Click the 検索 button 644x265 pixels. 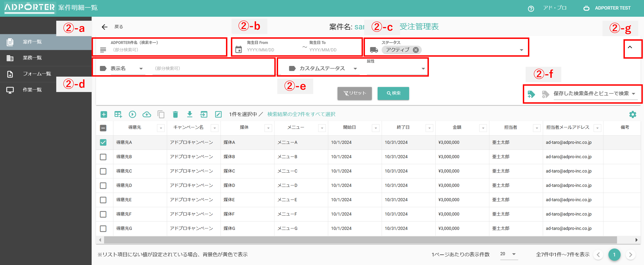click(393, 93)
